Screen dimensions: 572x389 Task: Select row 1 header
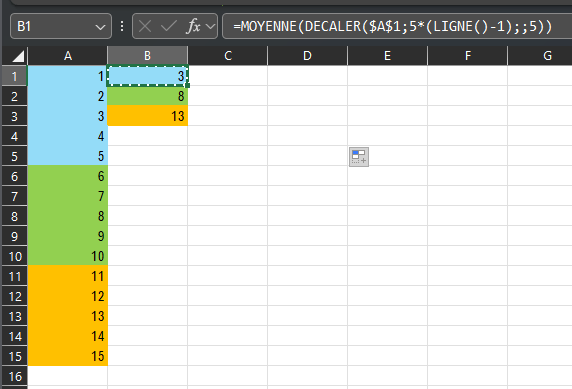(14, 76)
